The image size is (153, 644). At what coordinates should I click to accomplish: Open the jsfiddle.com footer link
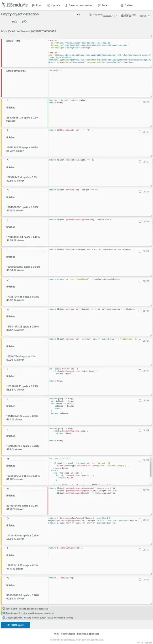pyautogui.click(x=97, y=640)
